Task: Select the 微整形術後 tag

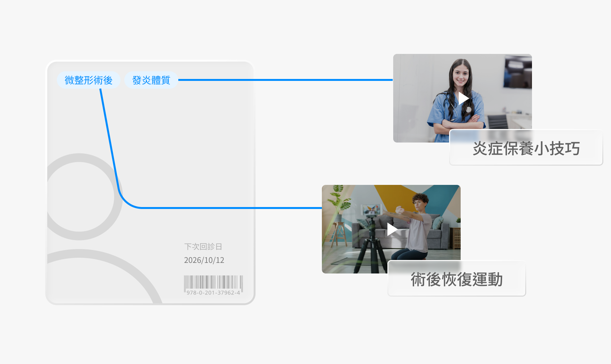Action: (89, 80)
